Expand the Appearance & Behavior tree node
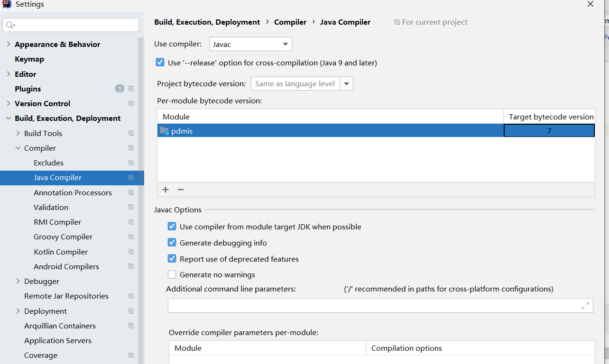609x364 pixels. 8,44
